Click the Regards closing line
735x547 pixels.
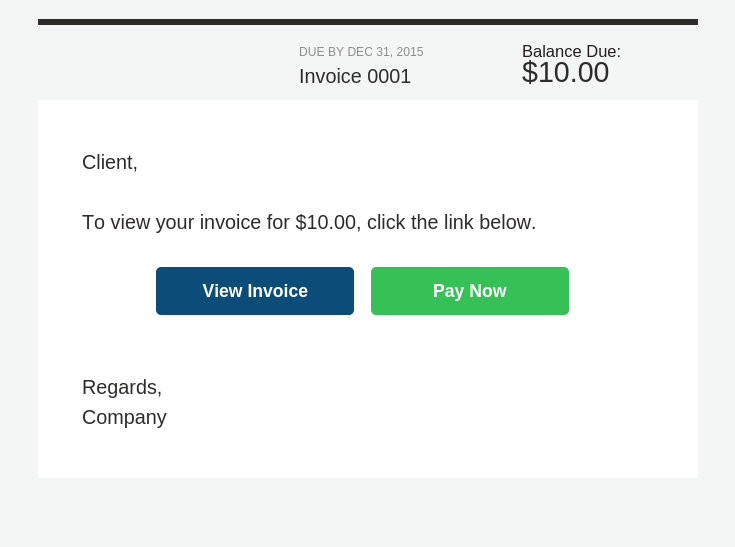[x=122, y=388]
